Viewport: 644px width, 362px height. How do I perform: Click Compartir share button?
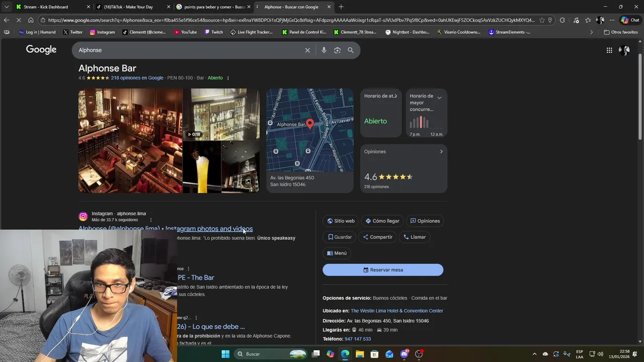pos(378,237)
